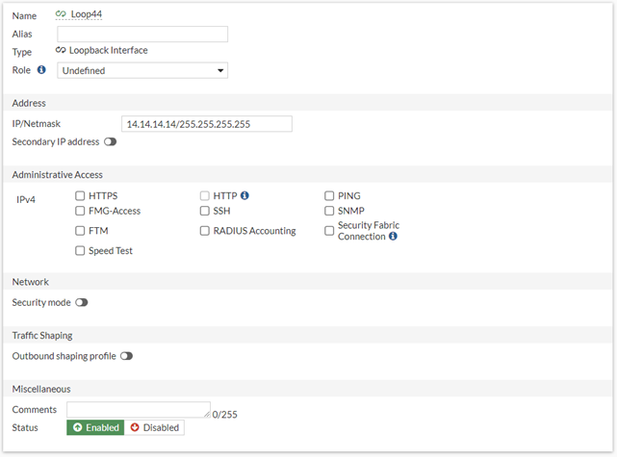Check the Speed Test box
Screen dimensions: 617x457
80,251
